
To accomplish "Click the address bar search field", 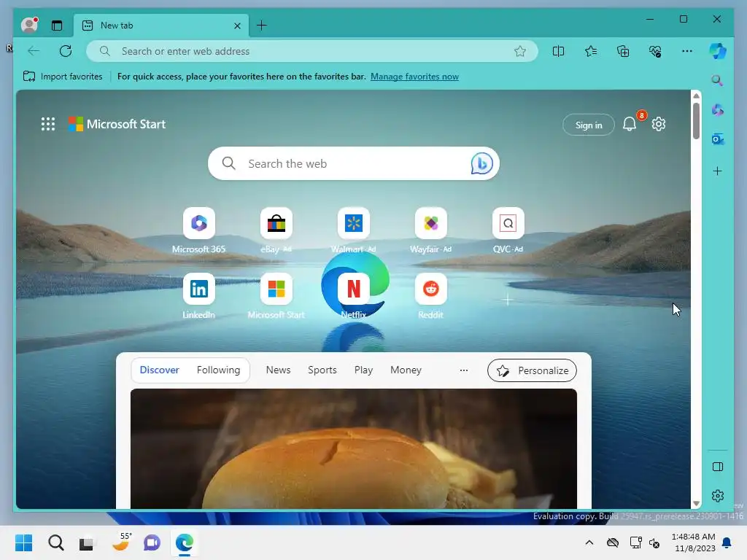I will click(312, 51).
